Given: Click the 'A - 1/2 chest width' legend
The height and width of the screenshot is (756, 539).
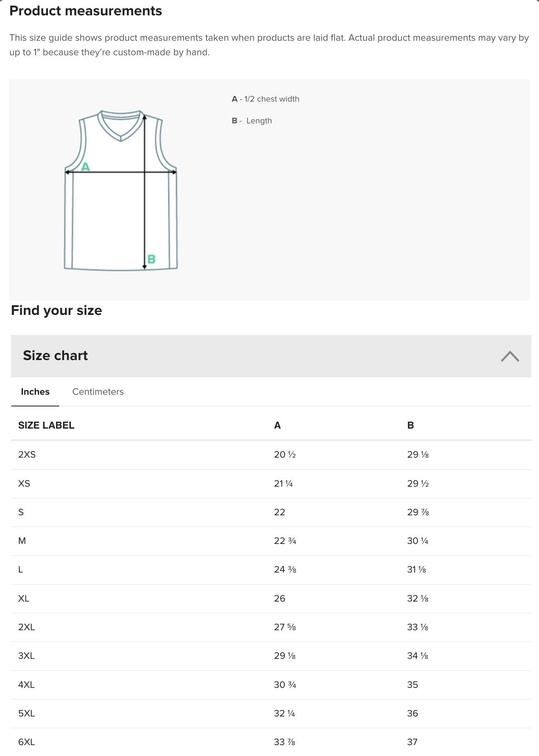Looking at the screenshot, I should 265,99.
